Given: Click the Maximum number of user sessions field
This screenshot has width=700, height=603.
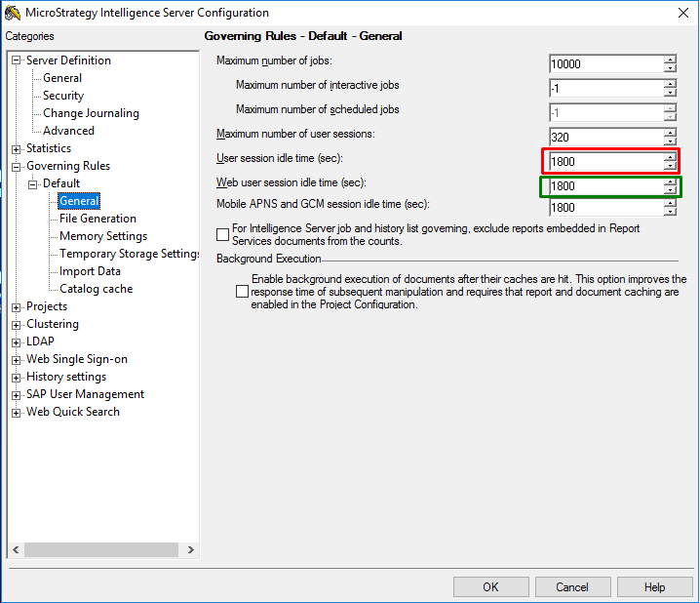Looking at the screenshot, I should pyautogui.click(x=606, y=138).
